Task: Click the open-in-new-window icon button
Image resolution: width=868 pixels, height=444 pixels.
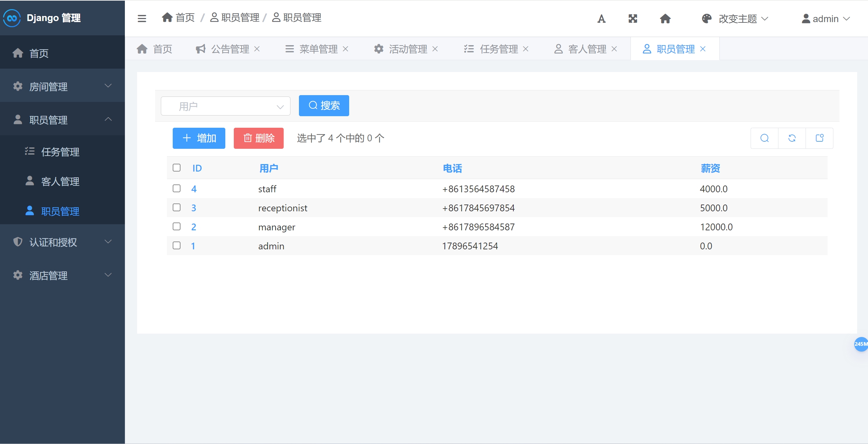Action: pos(819,138)
